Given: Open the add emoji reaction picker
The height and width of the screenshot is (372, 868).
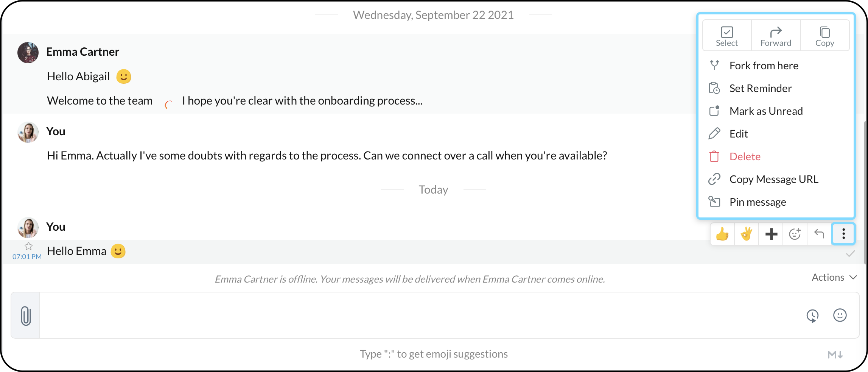Looking at the screenshot, I should click(x=795, y=234).
